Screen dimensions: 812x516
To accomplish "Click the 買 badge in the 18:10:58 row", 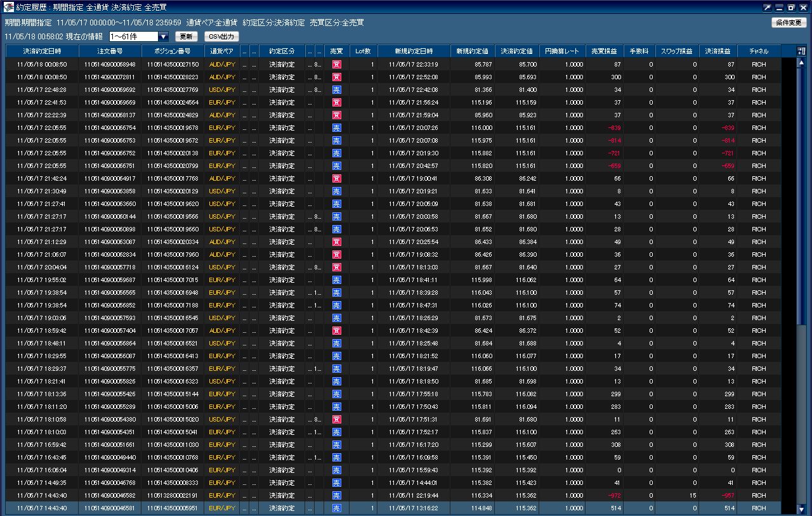I will [x=337, y=420].
